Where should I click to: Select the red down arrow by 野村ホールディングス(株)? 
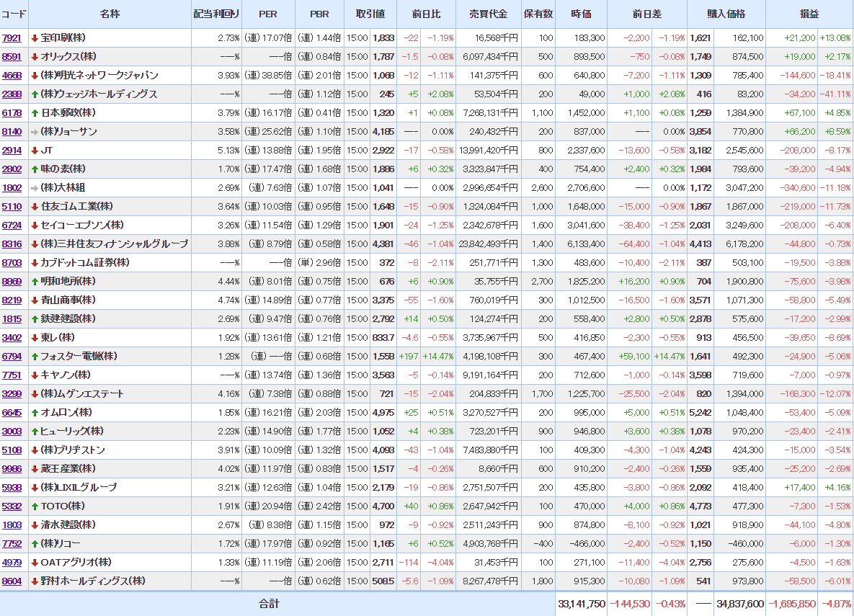pos(34,581)
